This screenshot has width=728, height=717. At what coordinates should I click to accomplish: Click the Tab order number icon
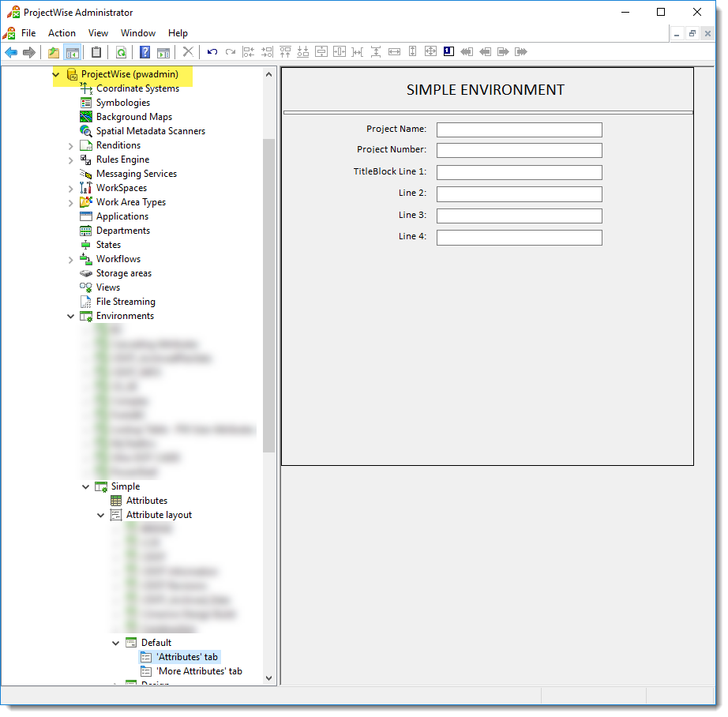tap(448, 51)
